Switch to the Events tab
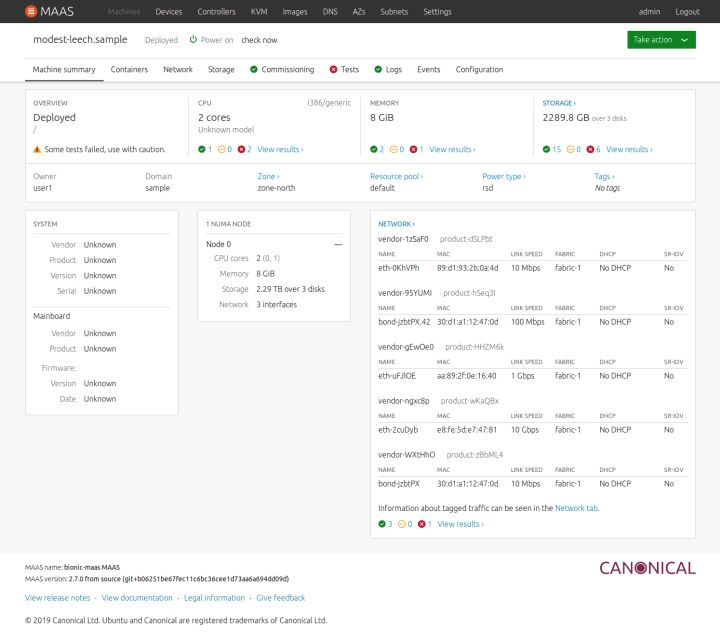720x642 pixels. 428,69
